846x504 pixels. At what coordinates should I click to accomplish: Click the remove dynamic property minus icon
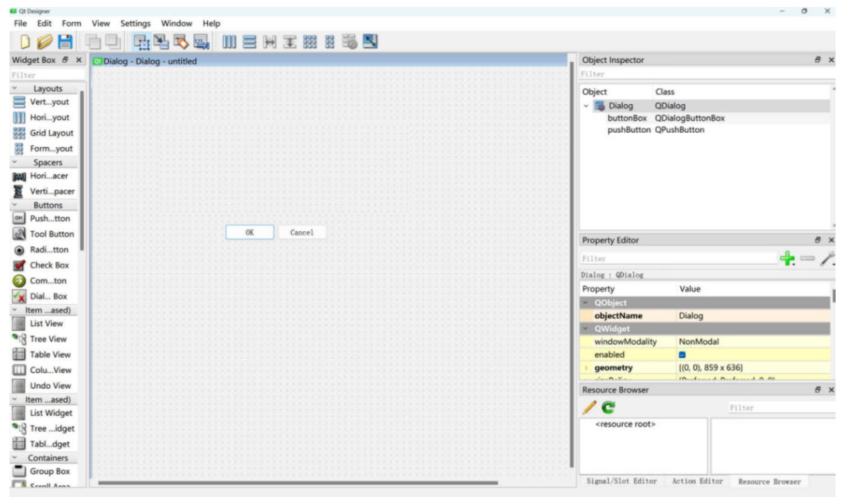tap(807, 258)
